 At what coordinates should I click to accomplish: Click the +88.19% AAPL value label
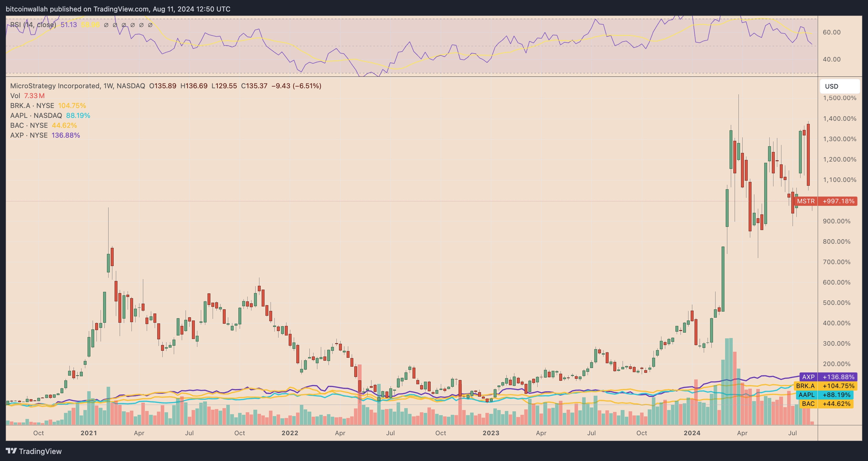[836, 395]
